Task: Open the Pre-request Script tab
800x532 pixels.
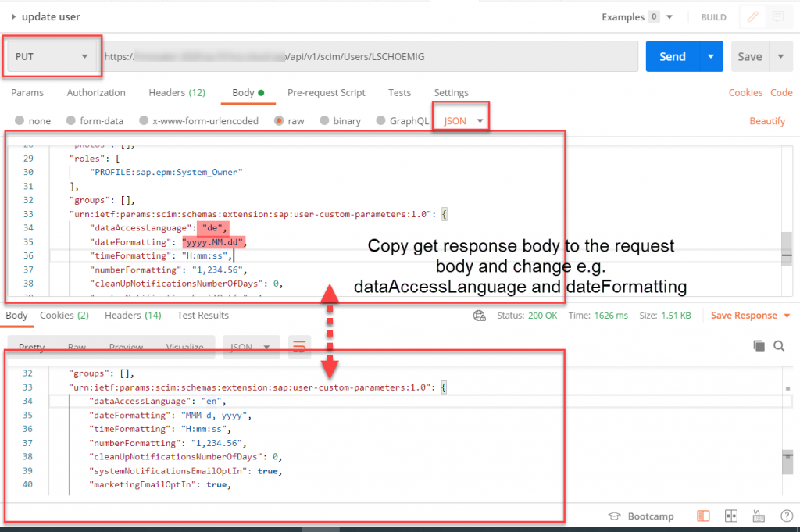Action: (327, 92)
